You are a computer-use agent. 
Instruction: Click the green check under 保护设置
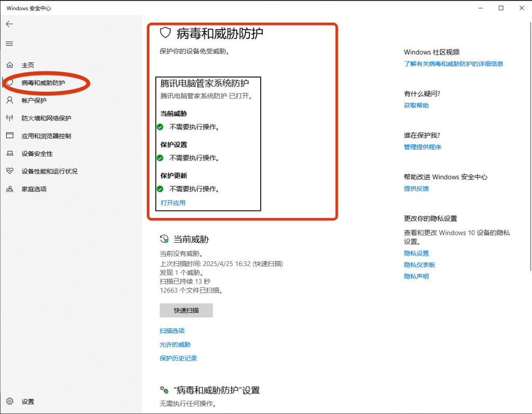pos(160,158)
